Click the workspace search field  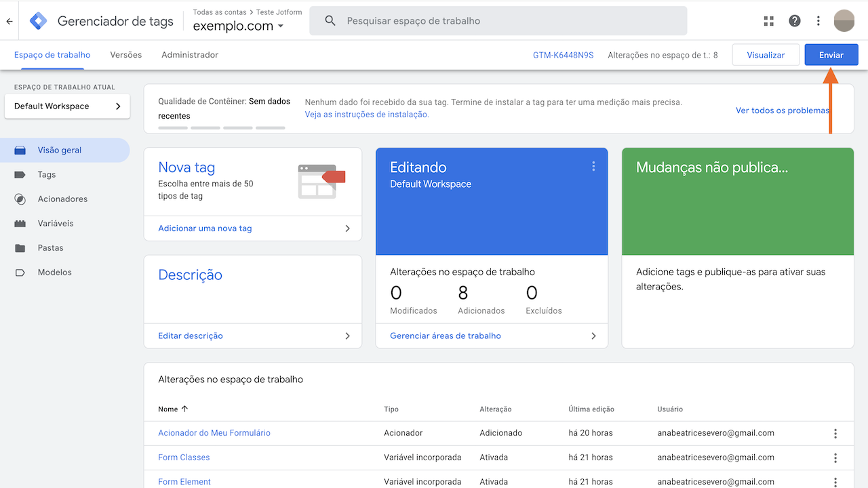click(498, 20)
